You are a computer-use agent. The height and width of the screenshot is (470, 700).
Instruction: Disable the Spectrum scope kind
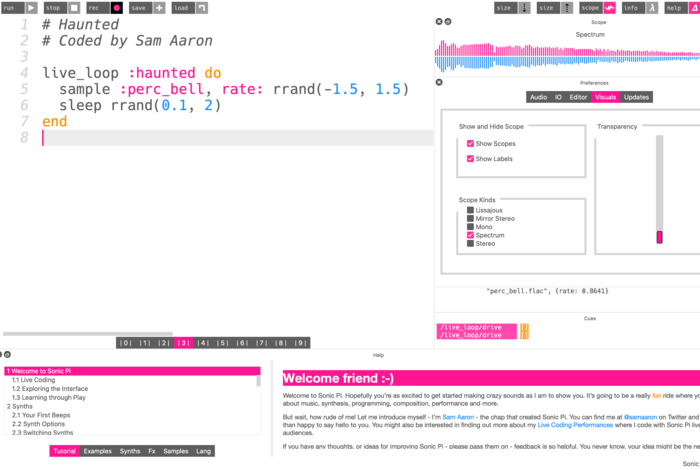(x=470, y=235)
